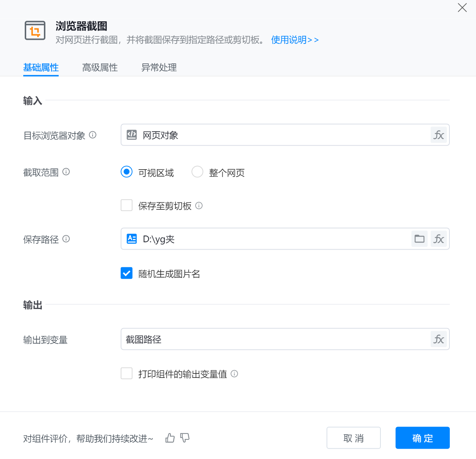Click thumbs down feedback icon
This screenshot has width=476, height=459.
185,438
